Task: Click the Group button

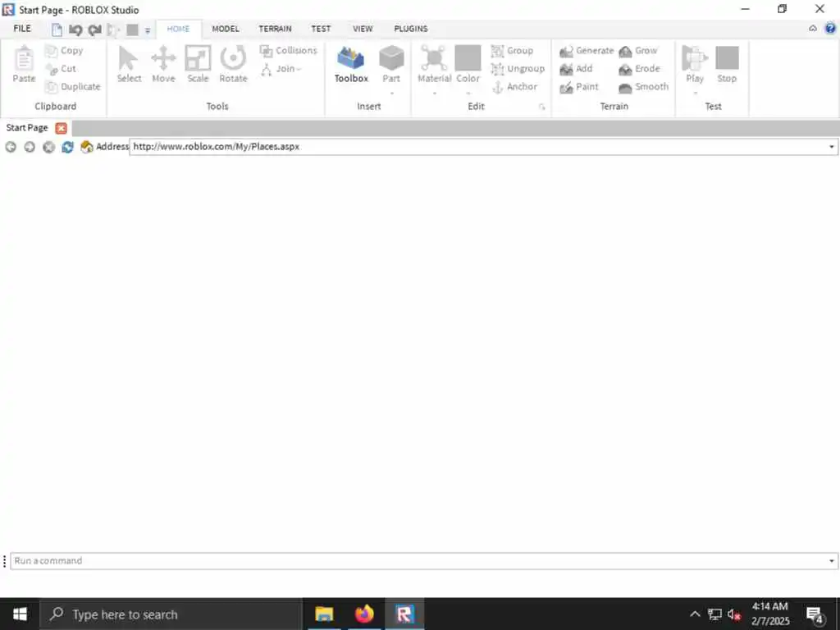Action: click(x=512, y=50)
